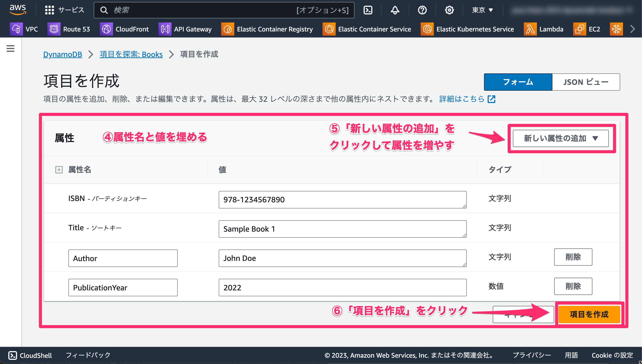Open Lambda service shortcut
Viewport: 642px width, 364px height.
coord(543,29)
